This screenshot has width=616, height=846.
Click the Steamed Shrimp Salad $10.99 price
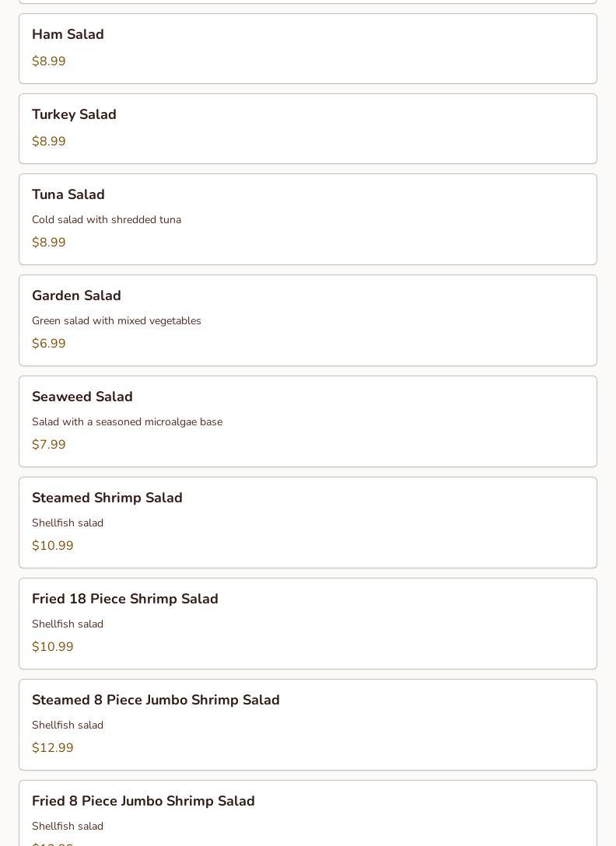coord(53,546)
